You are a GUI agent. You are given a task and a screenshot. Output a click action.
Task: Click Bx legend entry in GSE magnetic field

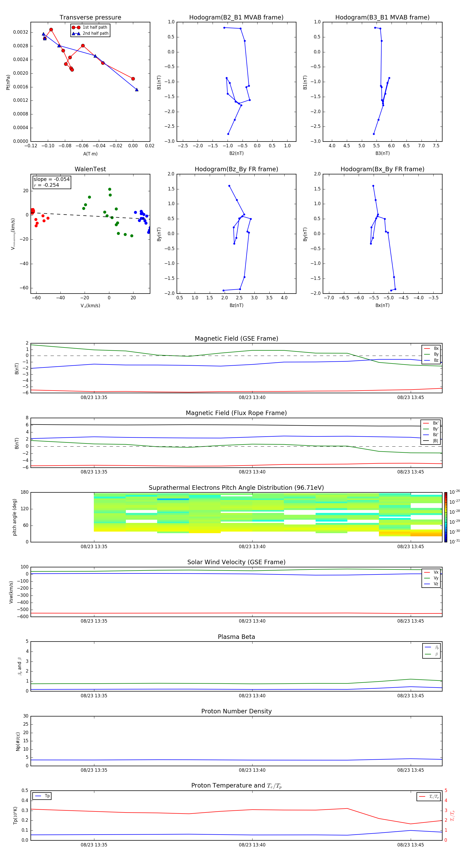[x=431, y=349]
